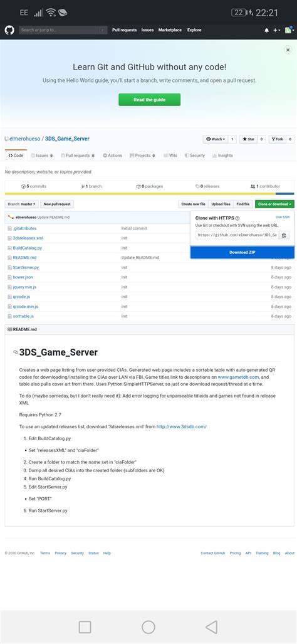Tap the Android back triangle button
Screen dimensions: 297x644
tap(211, 626)
